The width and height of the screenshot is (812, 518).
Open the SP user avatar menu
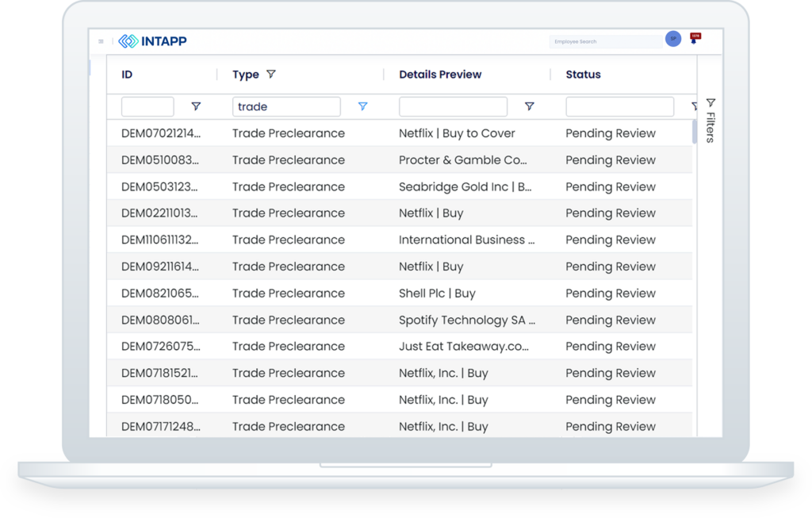click(672, 38)
